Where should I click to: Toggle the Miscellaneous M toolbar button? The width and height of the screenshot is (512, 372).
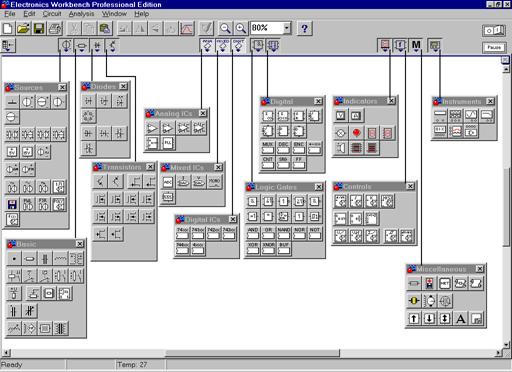coord(416,45)
